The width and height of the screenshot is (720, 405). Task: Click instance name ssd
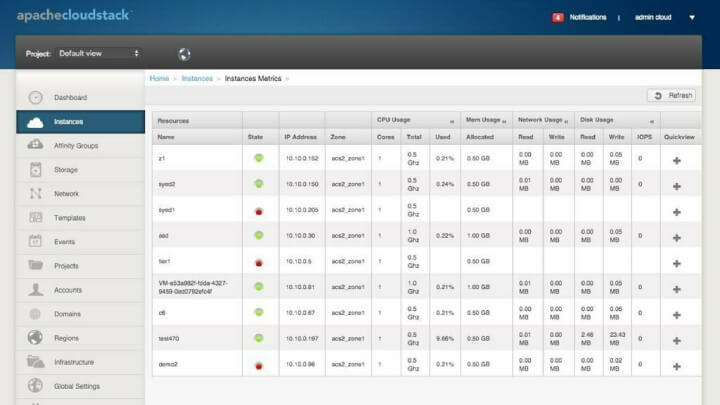tap(163, 236)
